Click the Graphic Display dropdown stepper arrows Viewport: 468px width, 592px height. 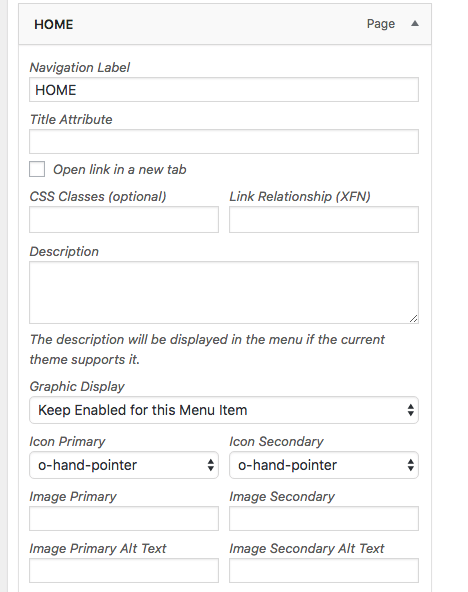tap(411, 410)
